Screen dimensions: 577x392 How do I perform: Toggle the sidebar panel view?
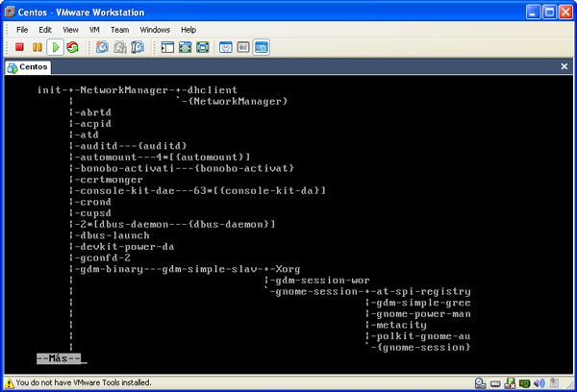166,47
